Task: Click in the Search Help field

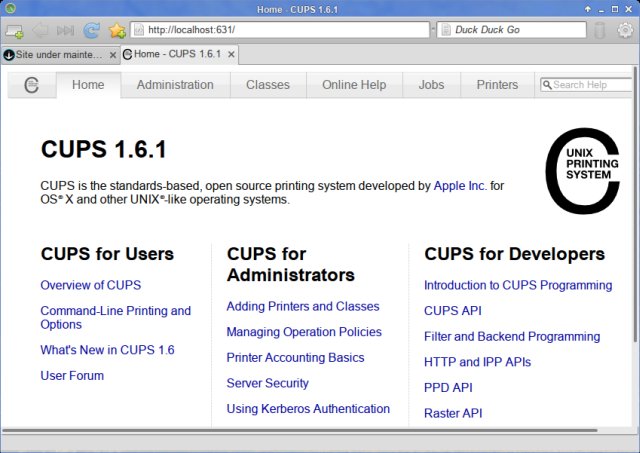Action: click(x=590, y=85)
